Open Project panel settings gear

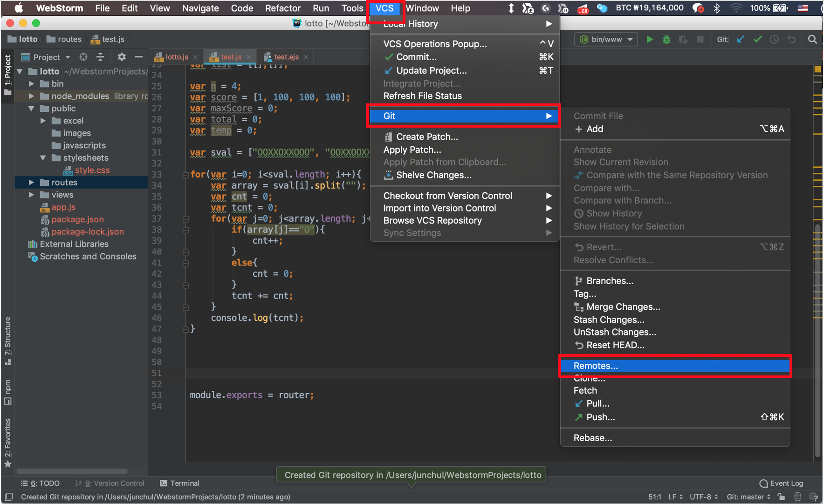coord(122,57)
